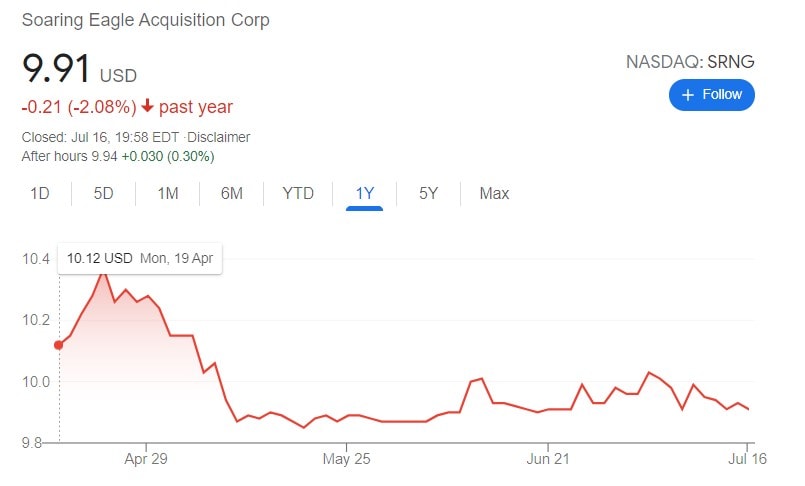
Task: Click the Apr 29 date label
Action: click(146, 459)
